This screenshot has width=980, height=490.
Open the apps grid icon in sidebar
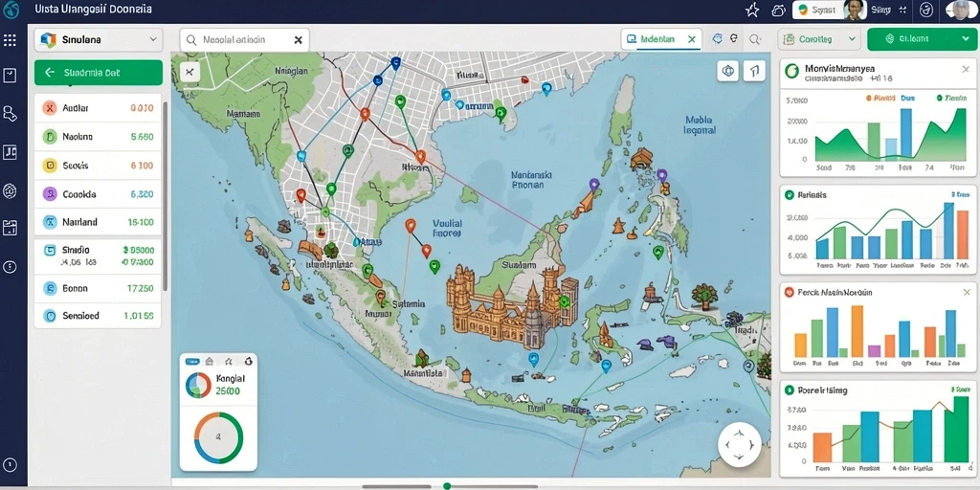pos(10,40)
